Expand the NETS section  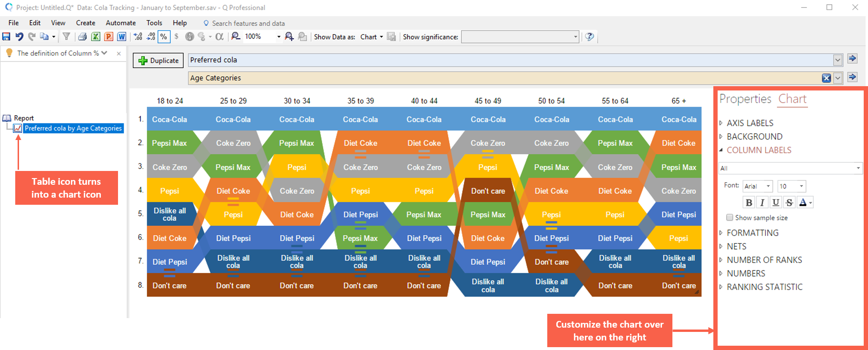pos(736,246)
